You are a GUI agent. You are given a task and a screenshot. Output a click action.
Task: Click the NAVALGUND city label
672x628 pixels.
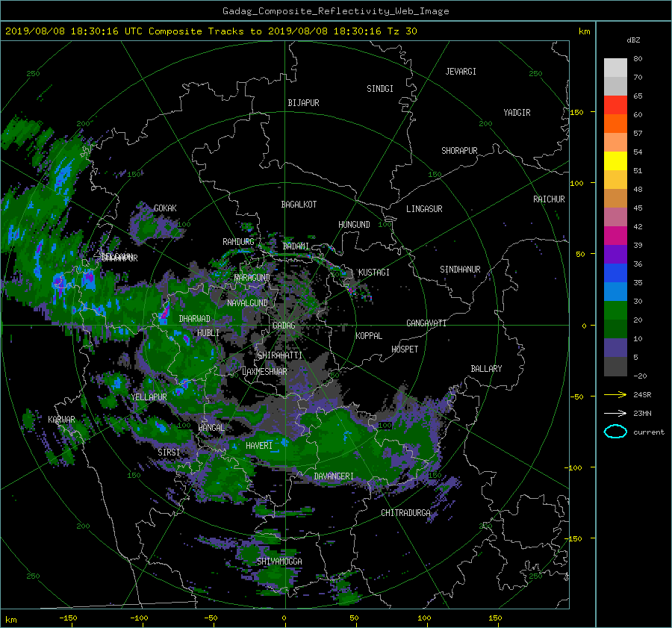[x=247, y=303]
